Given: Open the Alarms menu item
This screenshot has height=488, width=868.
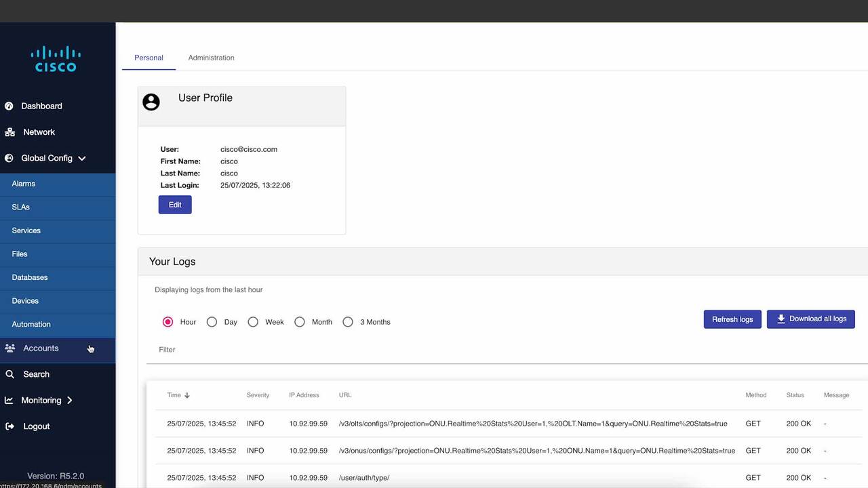Looking at the screenshot, I should click(x=24, y=184).
